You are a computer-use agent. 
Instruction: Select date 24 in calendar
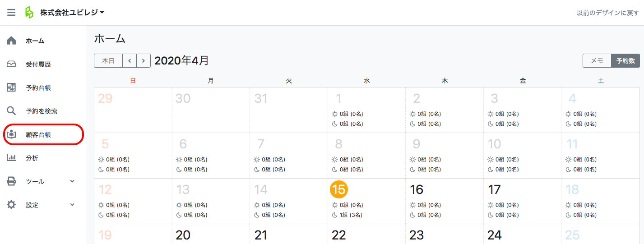[x=495, y=235]
